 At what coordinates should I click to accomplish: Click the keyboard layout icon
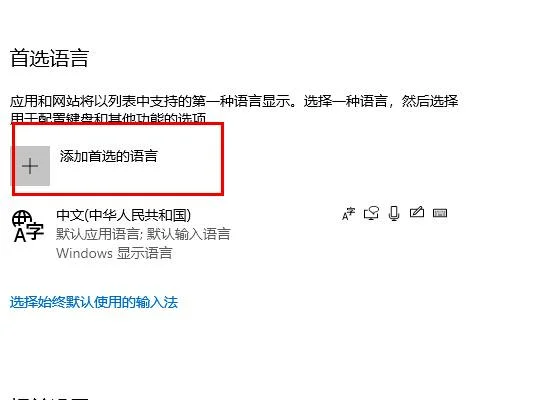click(x=440, y=213)
